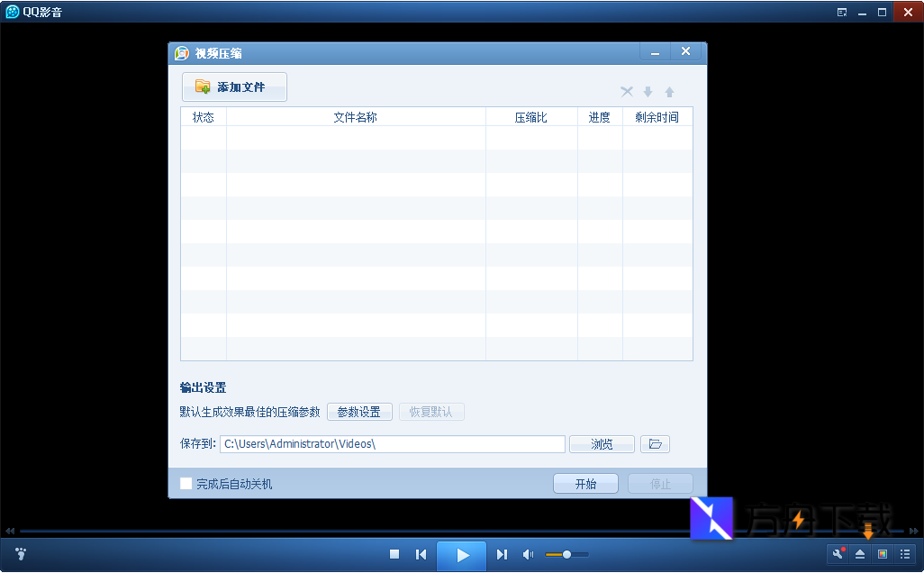924x573 pixels.
Task: Open 参数设置 for compression parameters
Action: pos(359,412)
